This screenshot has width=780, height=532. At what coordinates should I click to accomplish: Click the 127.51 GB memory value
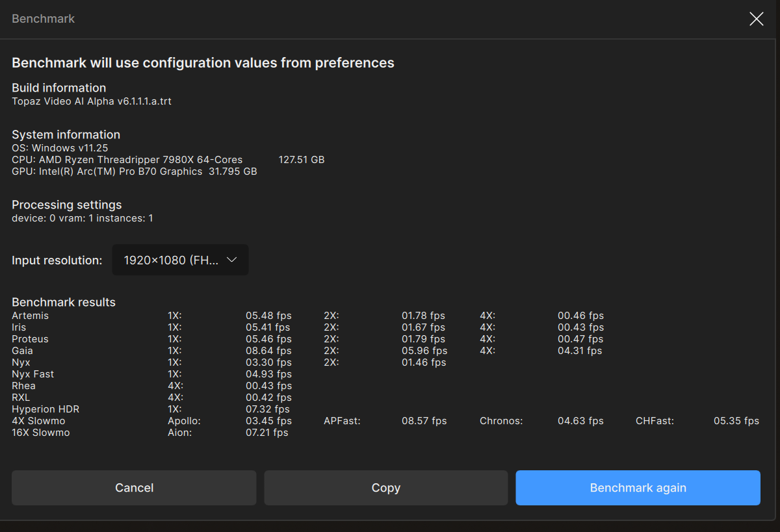point(302,160)
